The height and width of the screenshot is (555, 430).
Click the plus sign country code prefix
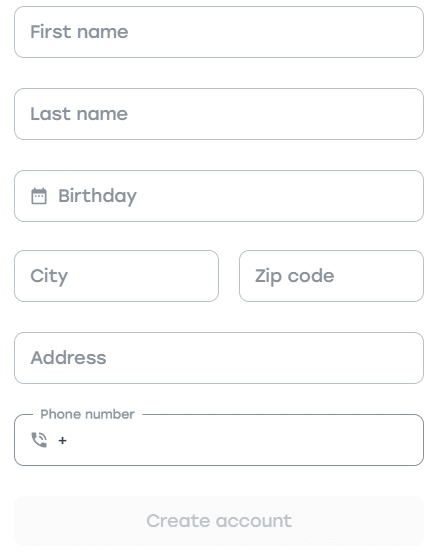coord(63,440)
